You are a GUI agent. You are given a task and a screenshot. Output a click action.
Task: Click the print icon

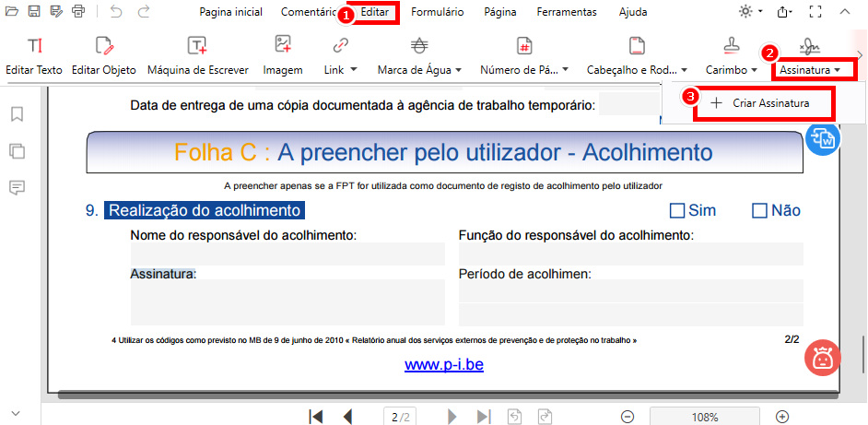pos(79,11)
